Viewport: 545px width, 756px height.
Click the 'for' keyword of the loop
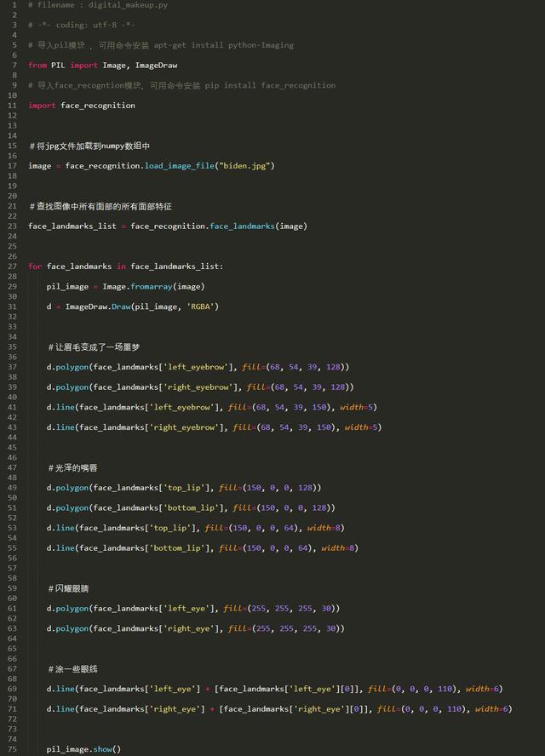click(x=35, y=266)
